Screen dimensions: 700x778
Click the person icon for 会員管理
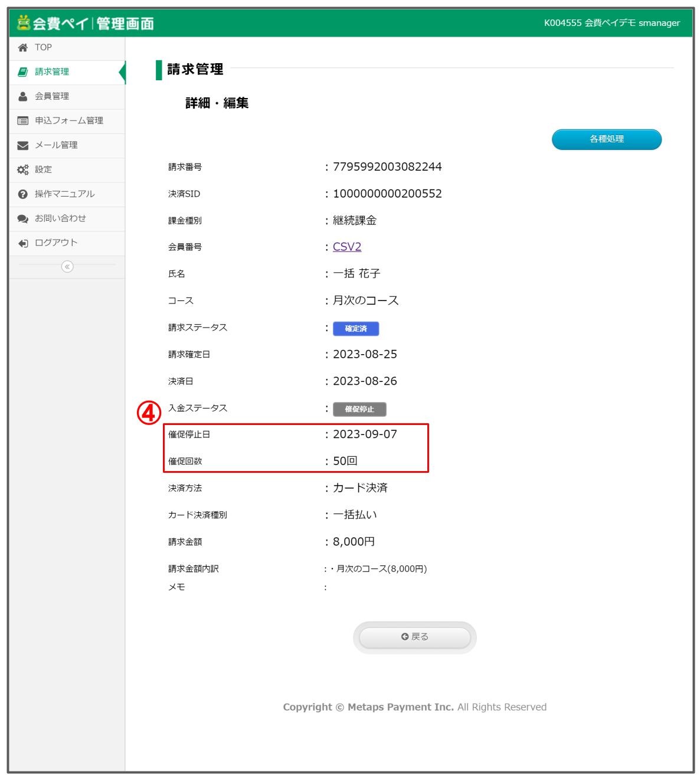23,96
